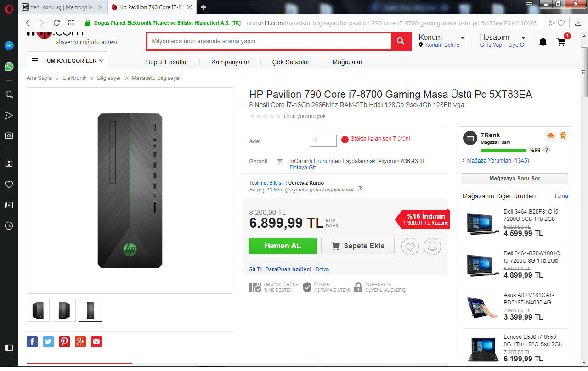Open a new browser tab
The width and height of the screenshot is (588, 371).
click(x=204, y=7)
